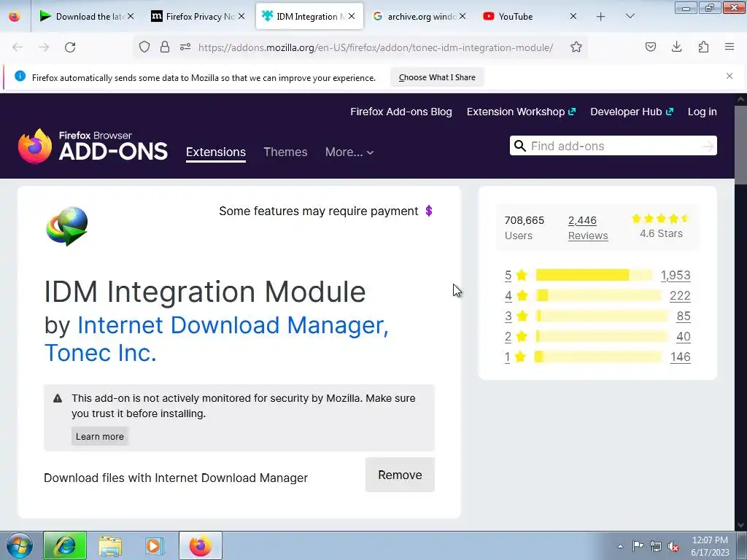Open site permissions icon in address bar
The height and width of the screenshot is (560, 747).
click(x=185, y=47)
